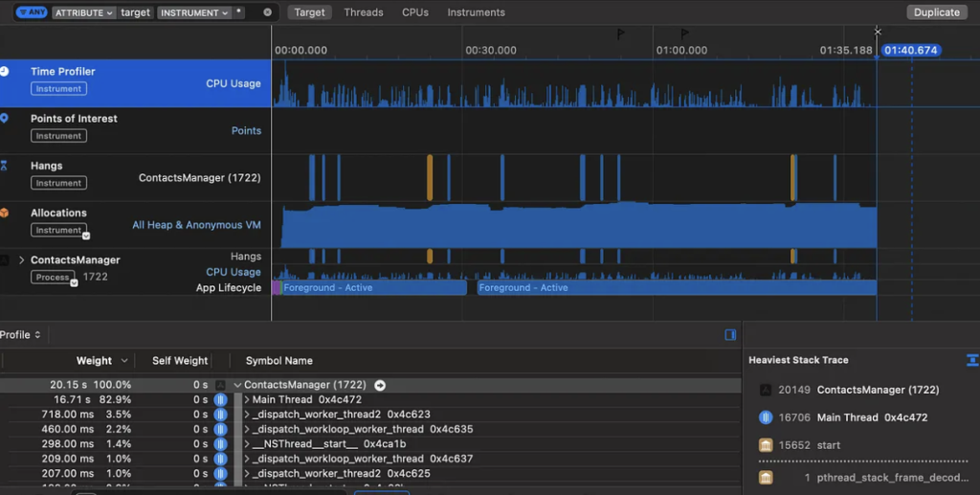Click the ContactsManager app icon in track list

pyautogui.click(x=5, y=260)
